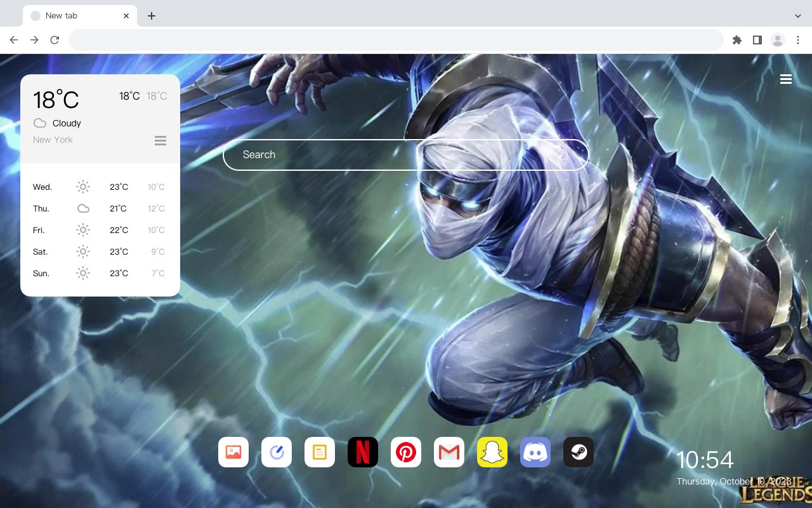812x508 pixels.
Task: Click the search icon in Search box
Action: (x=561, y=155)
